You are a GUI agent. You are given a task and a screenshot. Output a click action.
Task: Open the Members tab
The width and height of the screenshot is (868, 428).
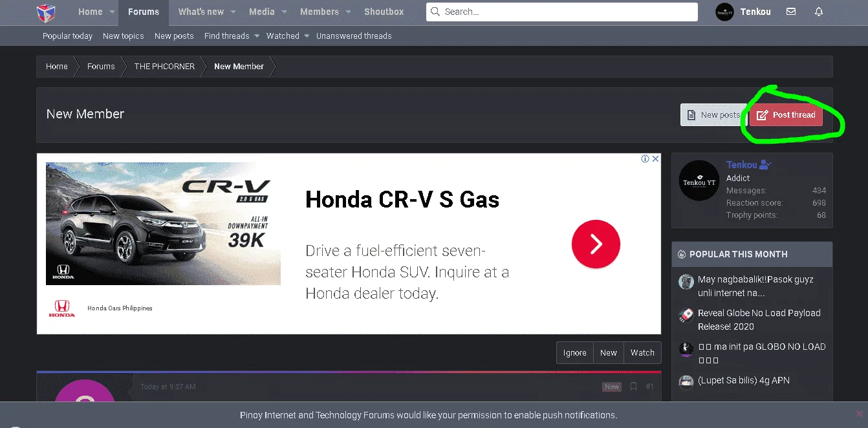(x=320, y=12)
